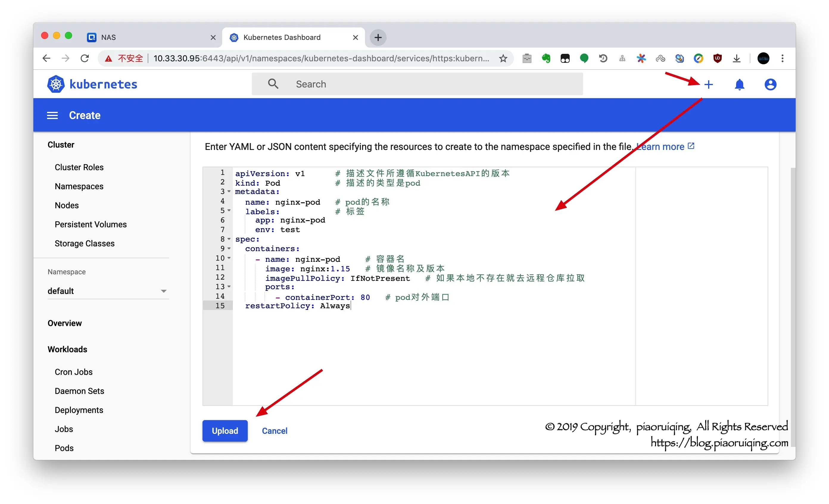
Task: Open the notifications bell icon
Action: 739,84
